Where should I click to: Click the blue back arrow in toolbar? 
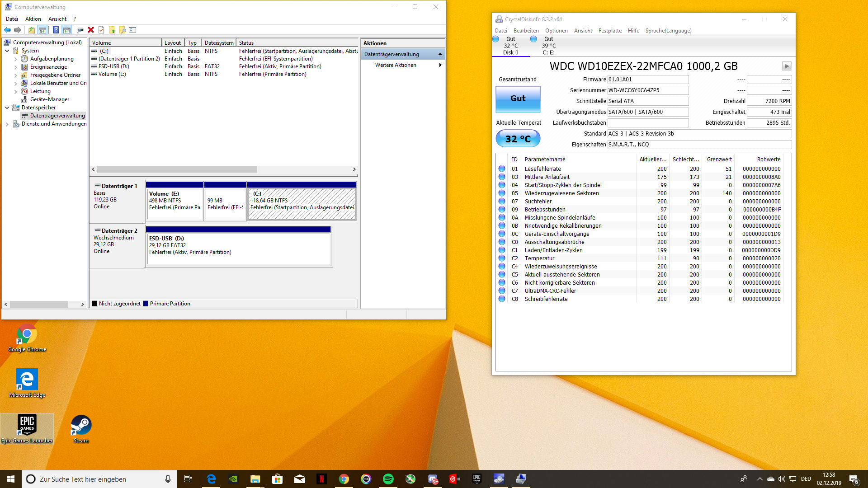7,30
